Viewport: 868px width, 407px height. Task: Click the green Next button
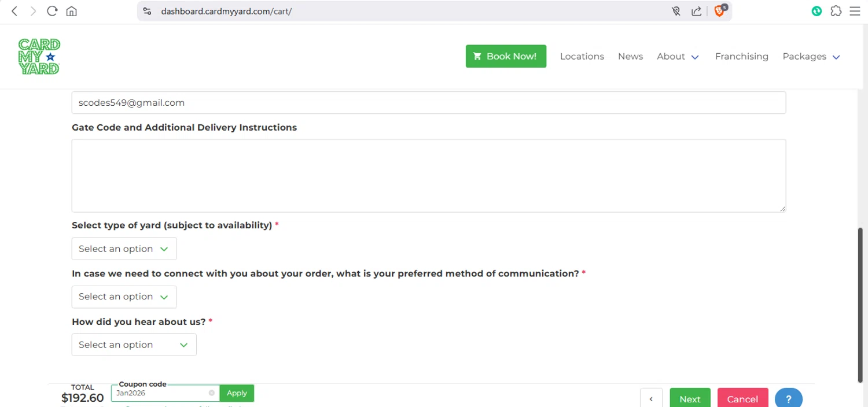(690, 399)
